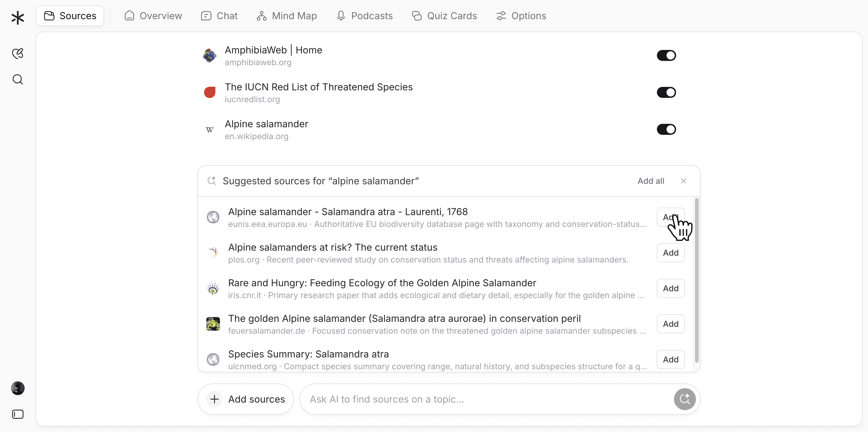
Task: Click the Quiz Cards icon
Action: [417, 16]
